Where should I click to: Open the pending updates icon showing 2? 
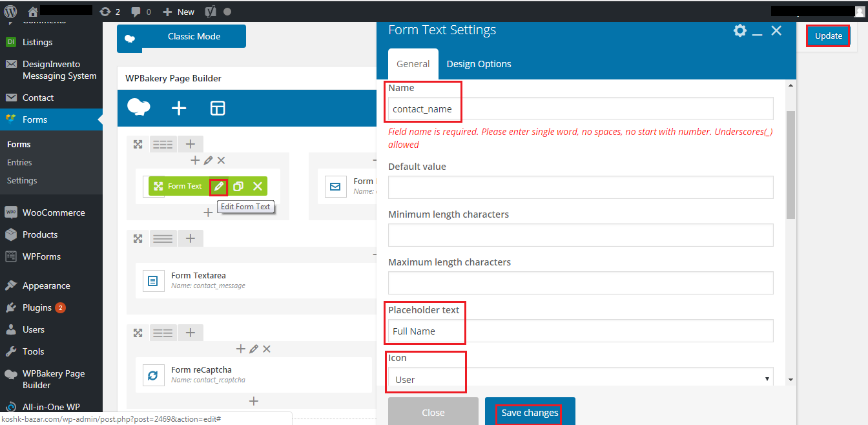click(x=110, y=12)
